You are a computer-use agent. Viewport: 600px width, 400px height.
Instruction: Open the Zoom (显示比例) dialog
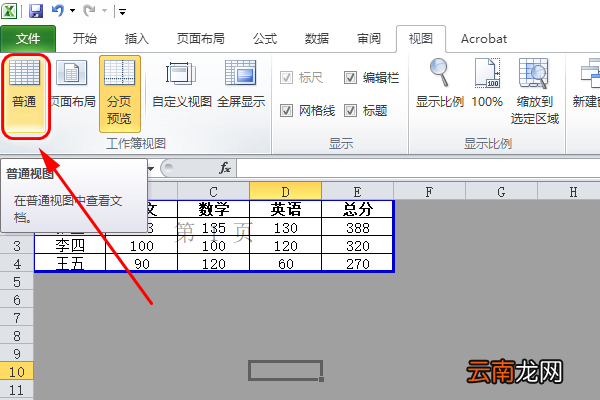(x=440, y=83)
